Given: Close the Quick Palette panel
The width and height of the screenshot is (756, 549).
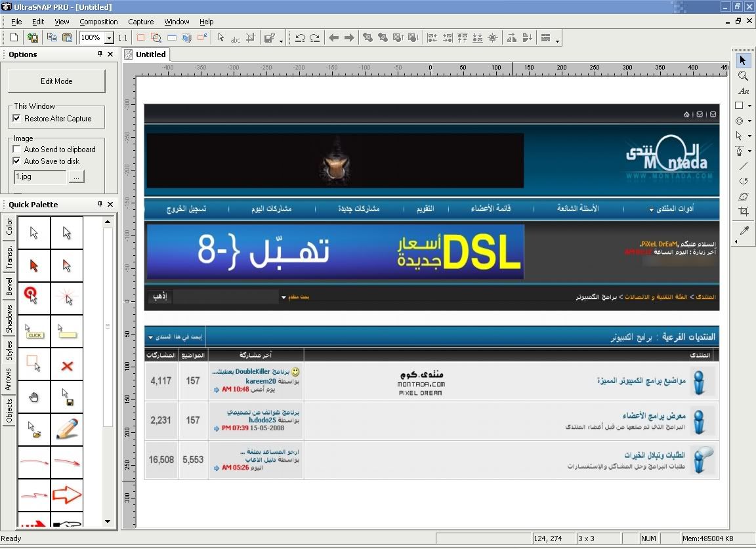Looking at the screenshot, I should click(110, 204).
